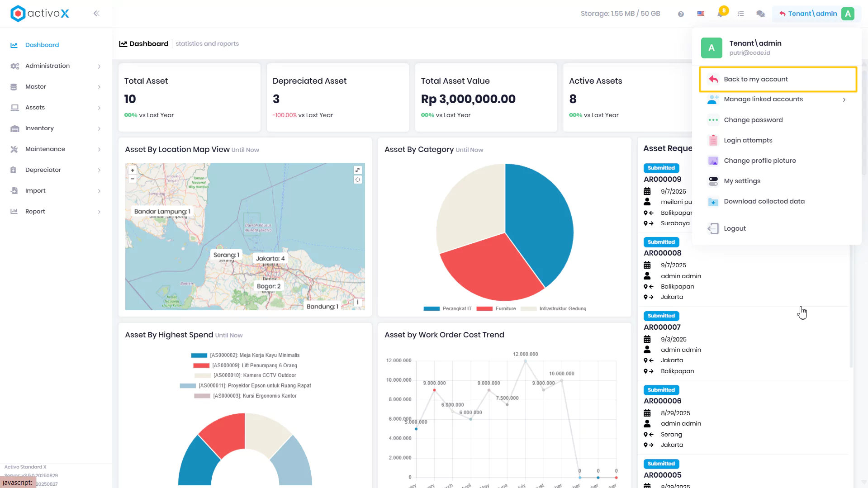Expand the Report menu chevron
The image size is (868, 488).
[99, 212]
